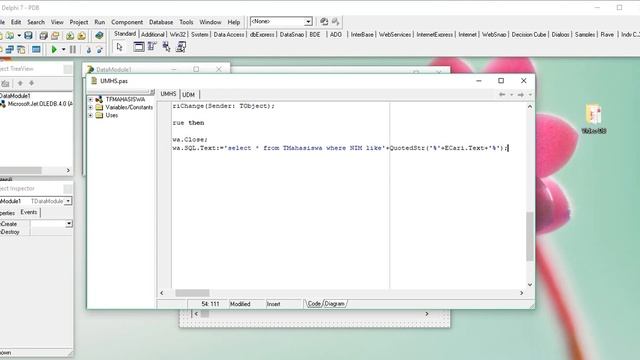Switch to Additional palette tab
The image size is (640, 360).
click(x=153, y=35)
